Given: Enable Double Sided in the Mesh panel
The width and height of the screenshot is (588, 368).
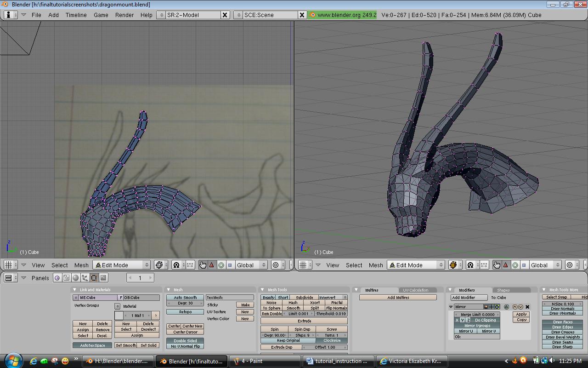Looking at the screenshot, I should 185,341.
